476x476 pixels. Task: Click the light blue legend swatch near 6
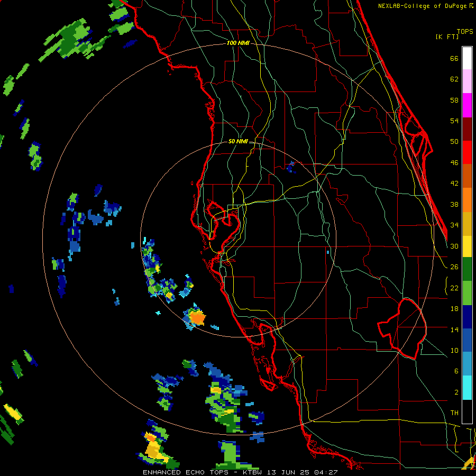[x=467, y=364]
